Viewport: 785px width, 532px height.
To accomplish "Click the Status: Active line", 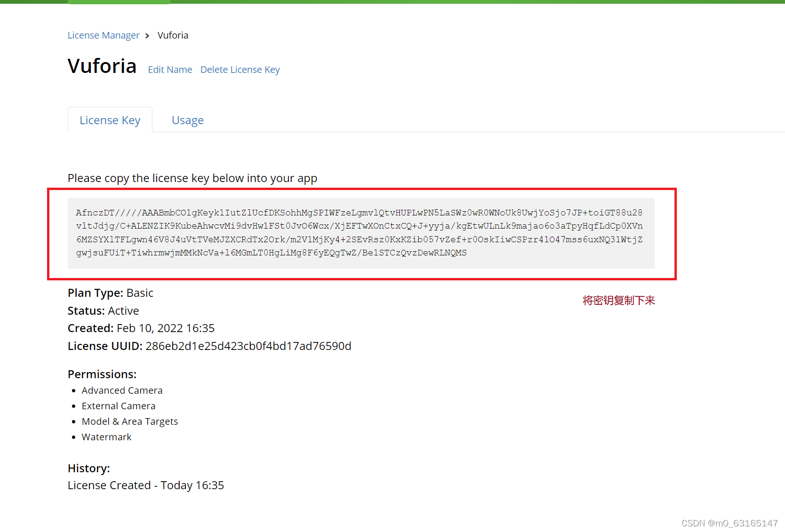I will [103, 311].
